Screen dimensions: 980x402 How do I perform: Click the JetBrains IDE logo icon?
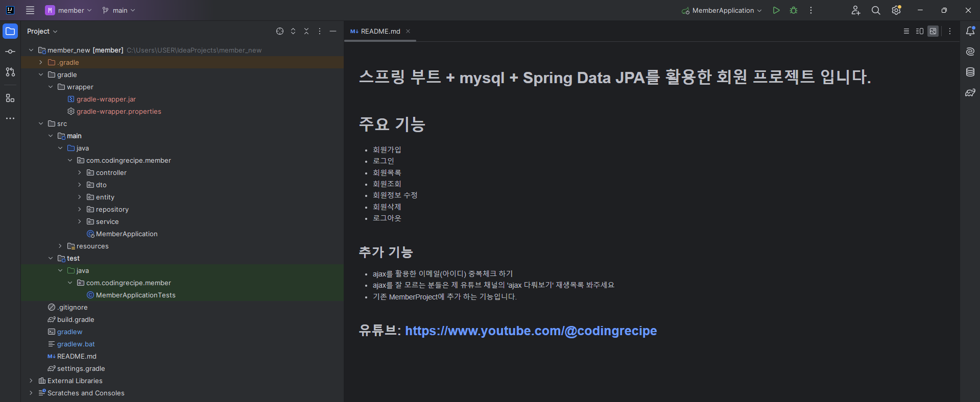click(x=10, y=10)
